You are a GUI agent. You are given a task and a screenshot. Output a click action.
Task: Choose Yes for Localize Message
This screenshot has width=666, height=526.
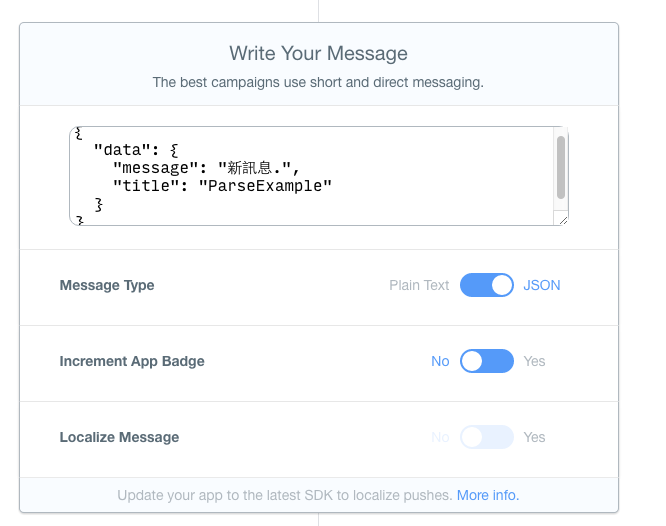(534, 437)
